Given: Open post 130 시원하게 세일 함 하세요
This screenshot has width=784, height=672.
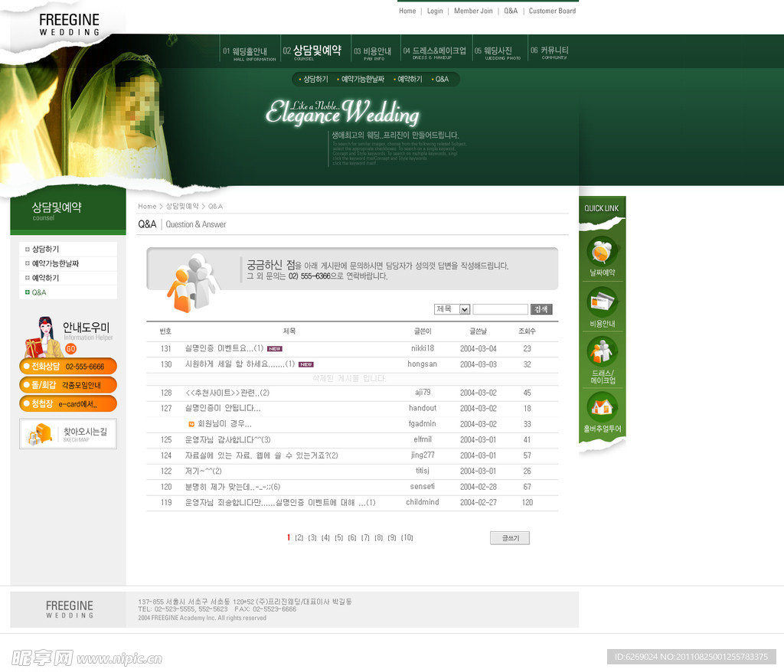Looking at the screenshot, I should [240, 364].
